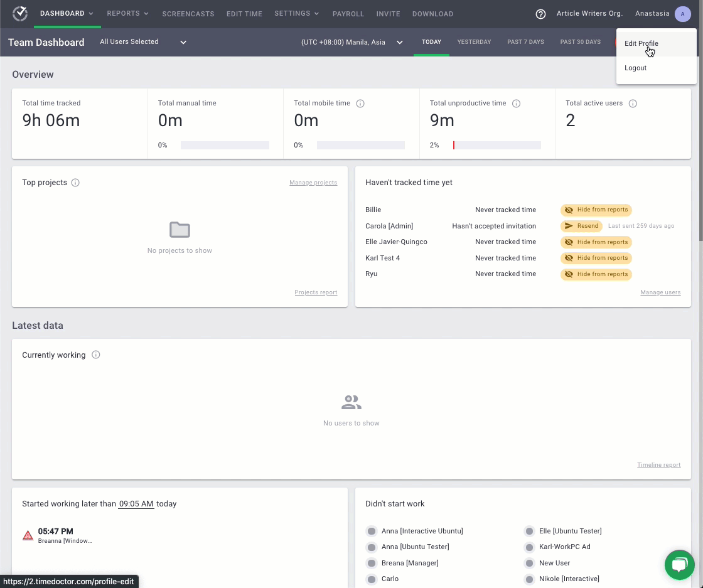Click the Time Doctor logo icon
703x588 pixels.
[x=20, y=14]
